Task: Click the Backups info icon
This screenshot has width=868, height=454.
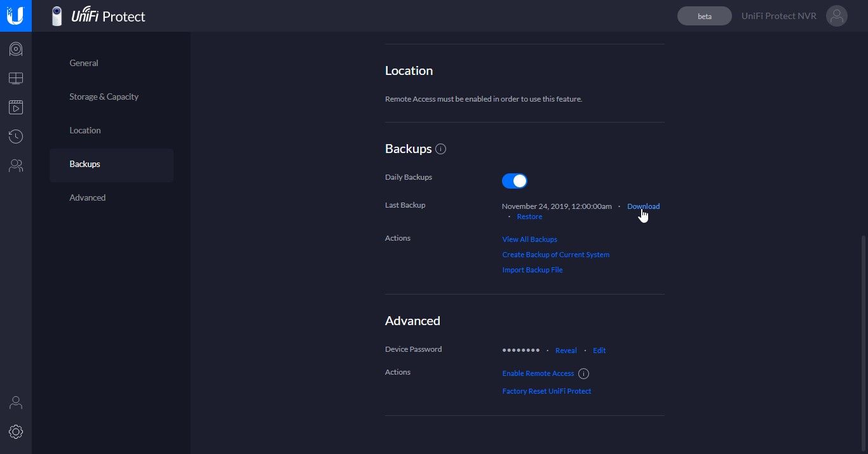Action: click(441, 149)
